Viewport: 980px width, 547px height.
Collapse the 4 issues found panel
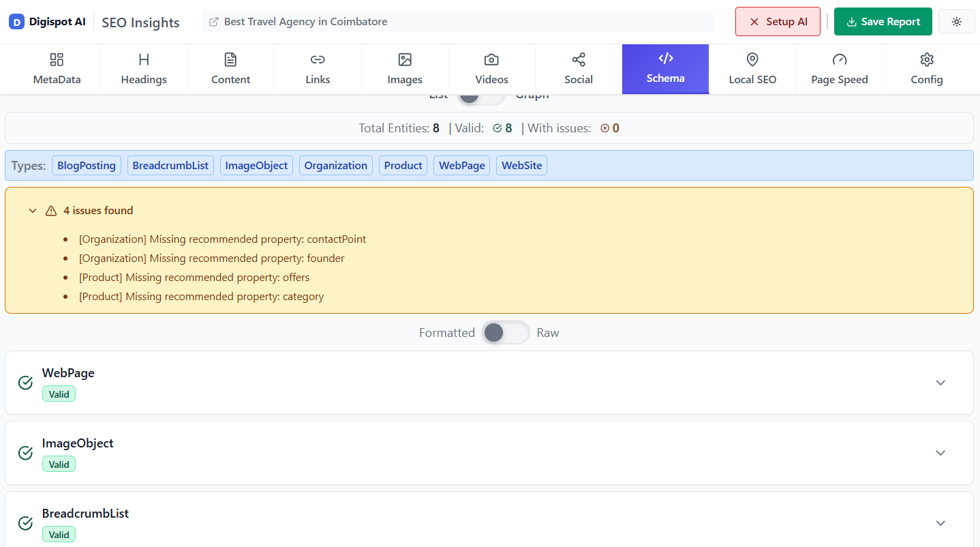[32, 210]
